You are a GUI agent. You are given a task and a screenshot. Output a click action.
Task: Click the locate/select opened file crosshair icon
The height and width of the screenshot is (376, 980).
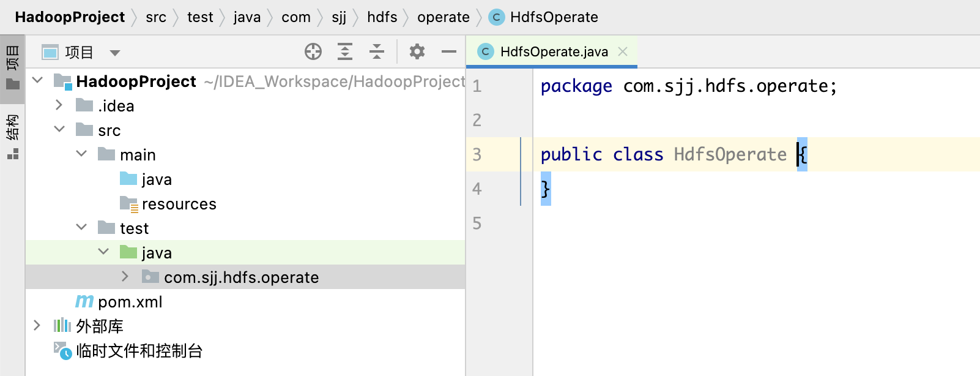click(313, 52)
